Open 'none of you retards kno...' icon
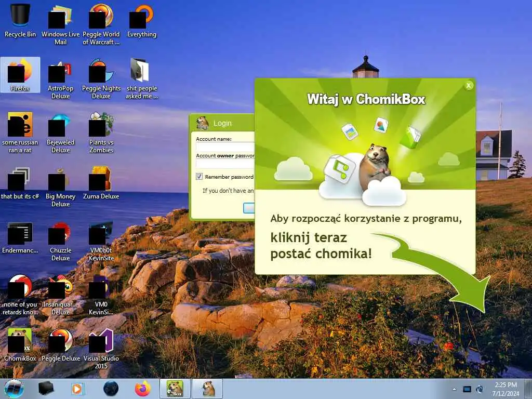The width and height of the screenshot is (532, 399). click(20, 295)
